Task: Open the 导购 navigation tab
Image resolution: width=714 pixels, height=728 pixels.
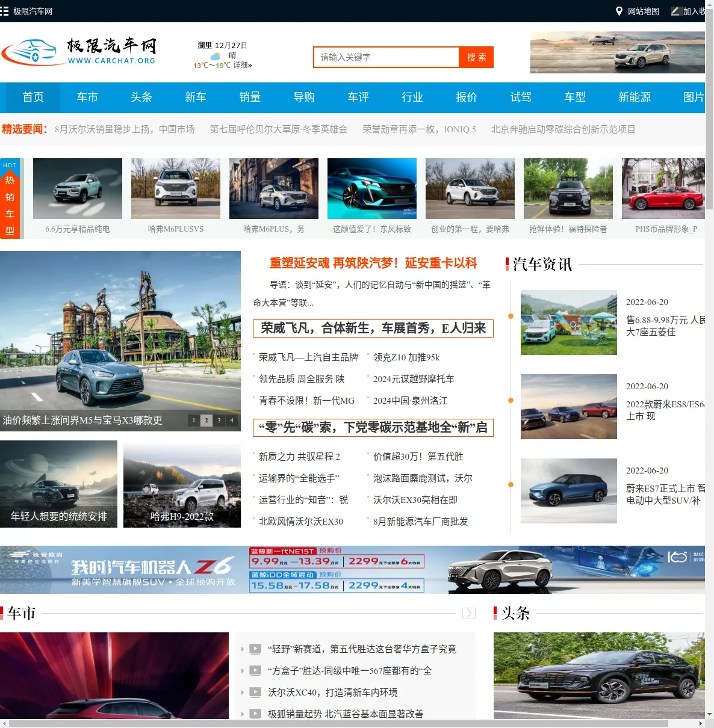Action: pos(304,97)
